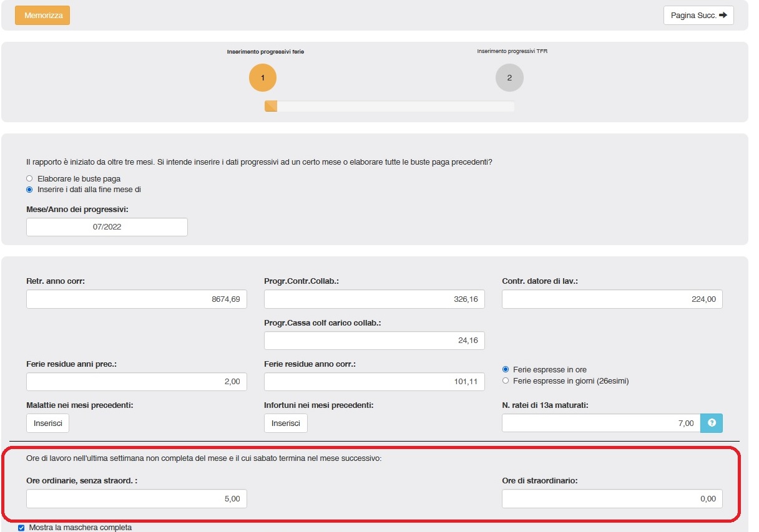This screenshot has height=532, width=759.
Task: Toggle Mostra la maschera completa checkbox
Action: (21, 528)
